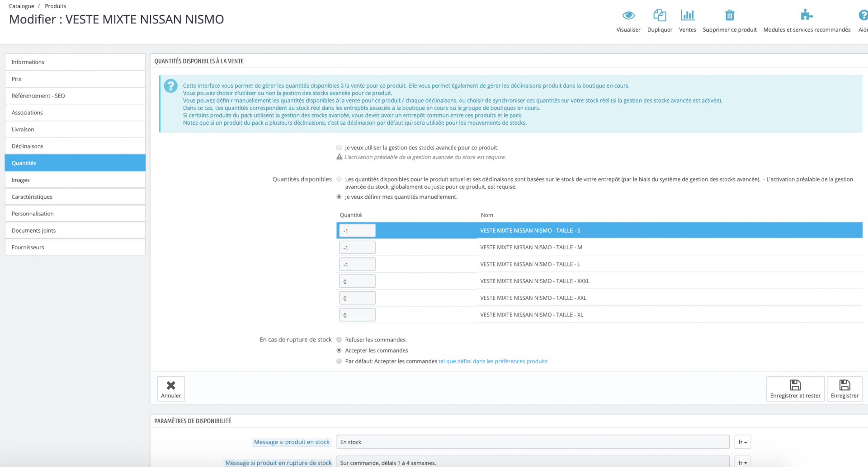Click the Enregistrer save button
Image resolution: width=868 pixels, height=467 pixels.
(844, 388)
